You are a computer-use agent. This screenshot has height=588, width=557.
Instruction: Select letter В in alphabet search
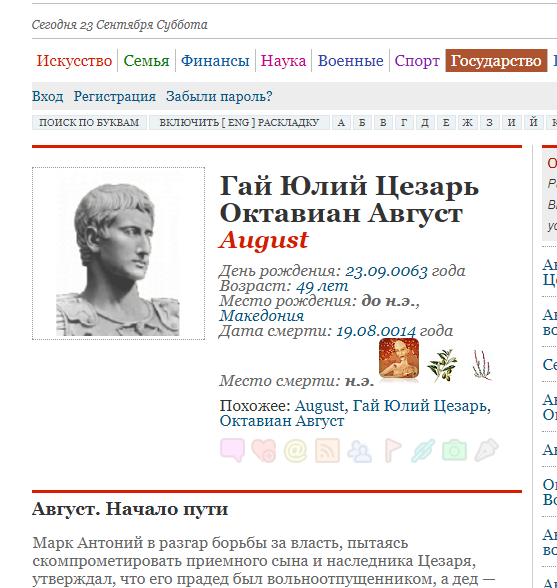click(x=383, y=123)
